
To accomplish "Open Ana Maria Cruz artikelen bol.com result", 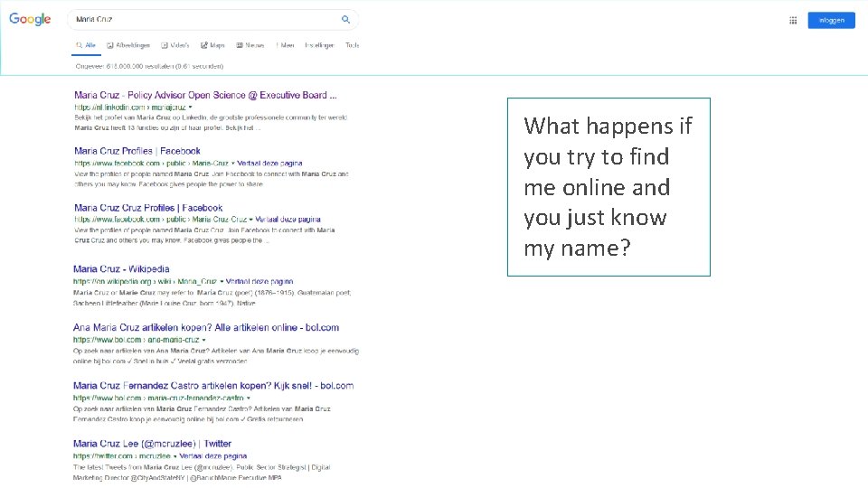I will [x=206, y=327].
